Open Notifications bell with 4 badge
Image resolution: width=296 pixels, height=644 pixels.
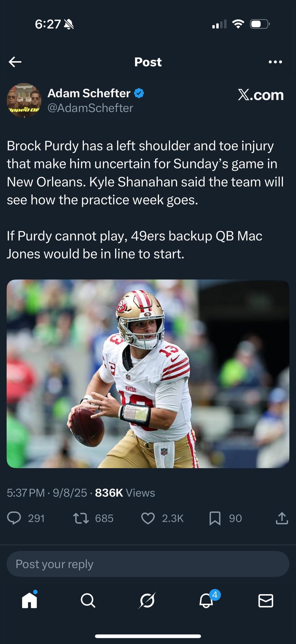(207, 601)
